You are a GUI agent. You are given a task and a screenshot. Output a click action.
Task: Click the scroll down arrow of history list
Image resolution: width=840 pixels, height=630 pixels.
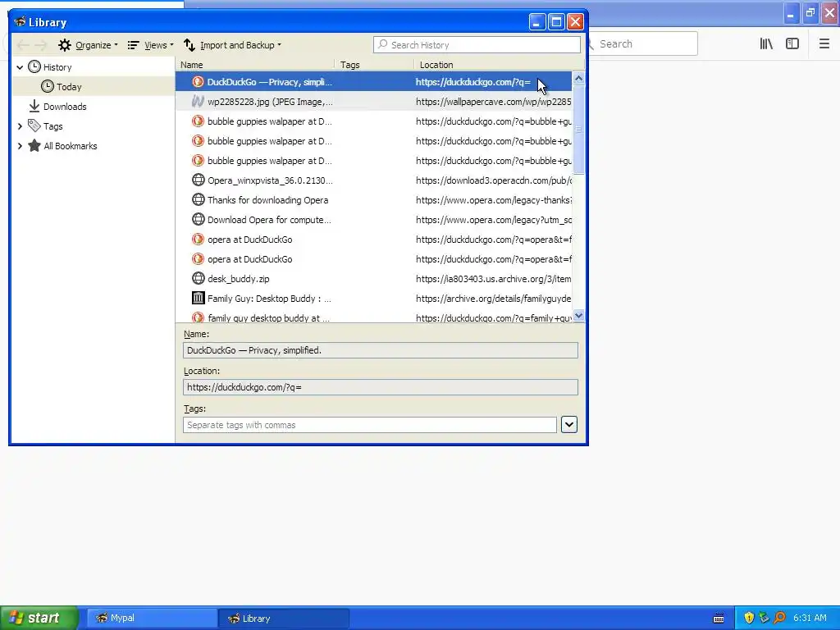[578, 316]
